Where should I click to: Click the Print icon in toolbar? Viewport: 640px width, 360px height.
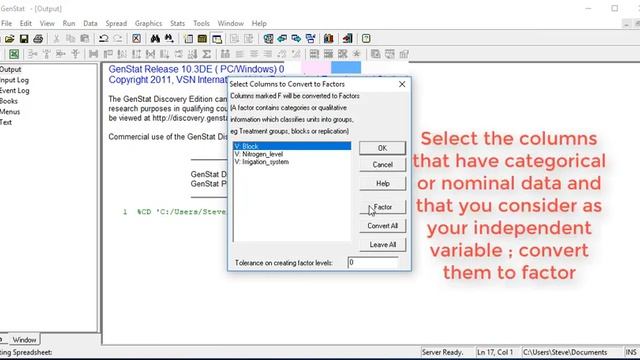[x=38, y=39]
